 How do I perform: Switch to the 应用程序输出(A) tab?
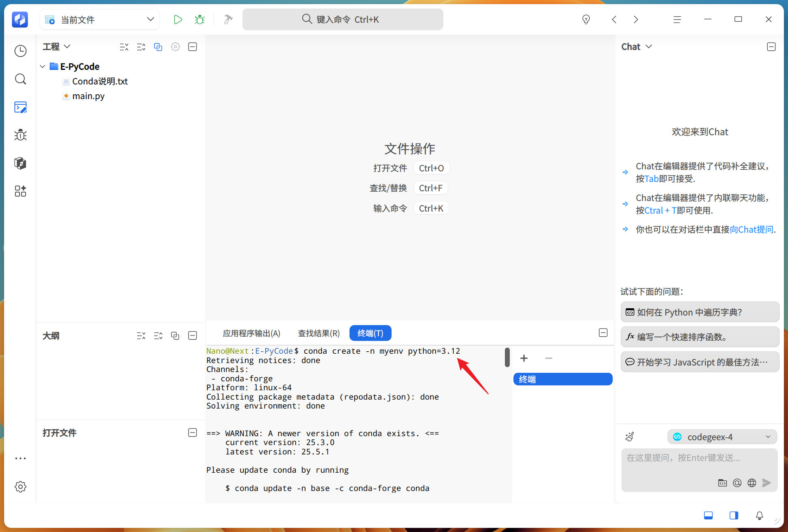[251, 333]
